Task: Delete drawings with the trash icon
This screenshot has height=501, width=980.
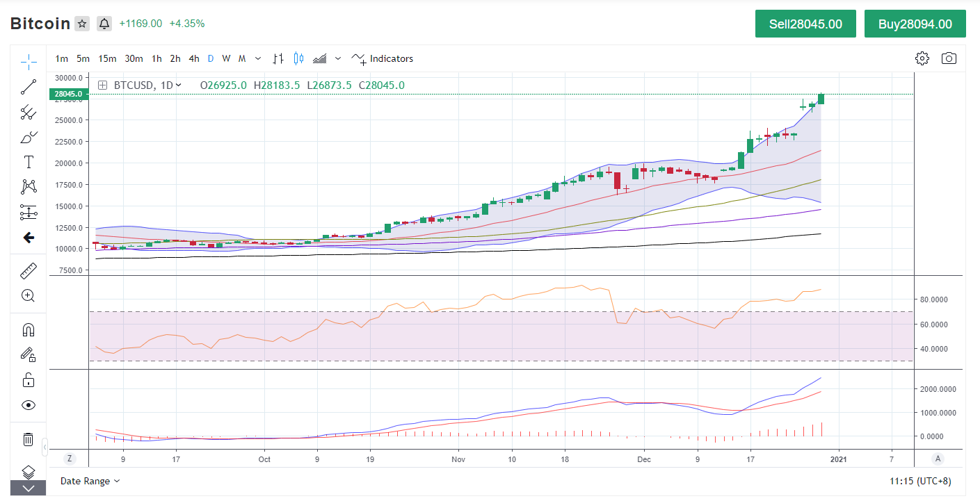Action: 29,439
